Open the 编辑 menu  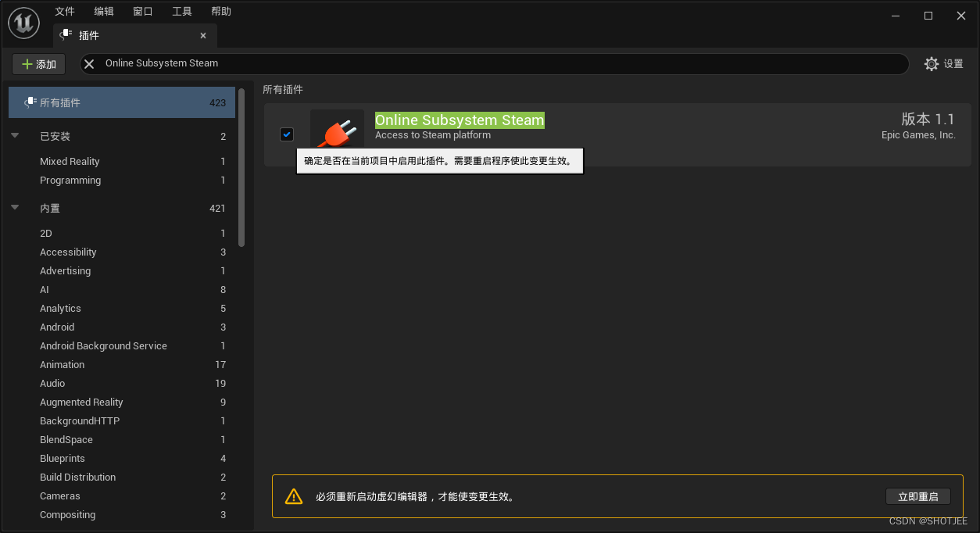[104, 12]
